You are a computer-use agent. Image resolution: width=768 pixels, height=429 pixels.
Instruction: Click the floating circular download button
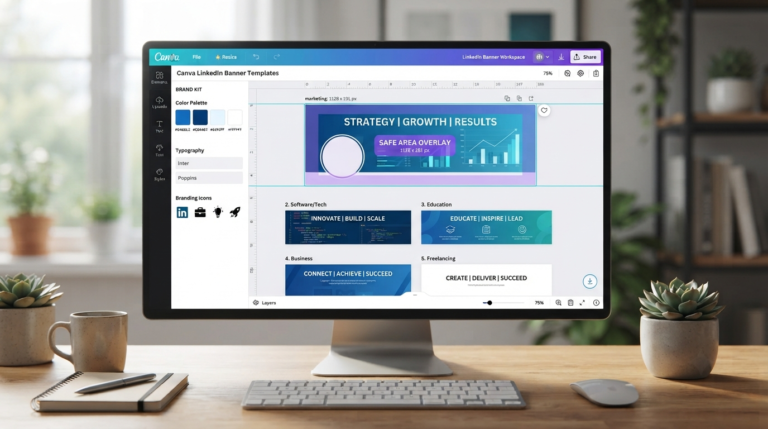590,281
